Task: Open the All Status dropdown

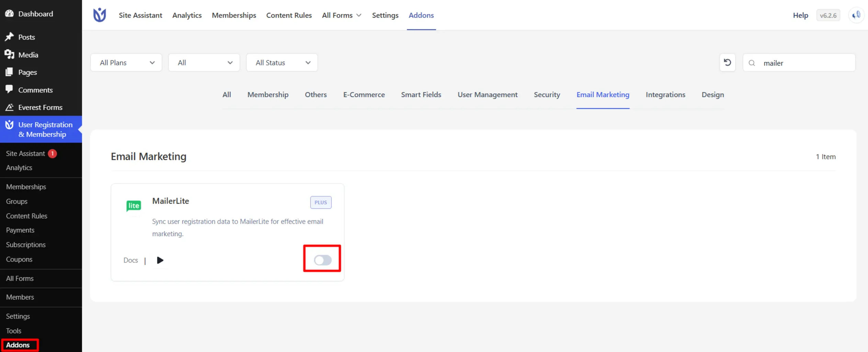Action: (282, 63)
